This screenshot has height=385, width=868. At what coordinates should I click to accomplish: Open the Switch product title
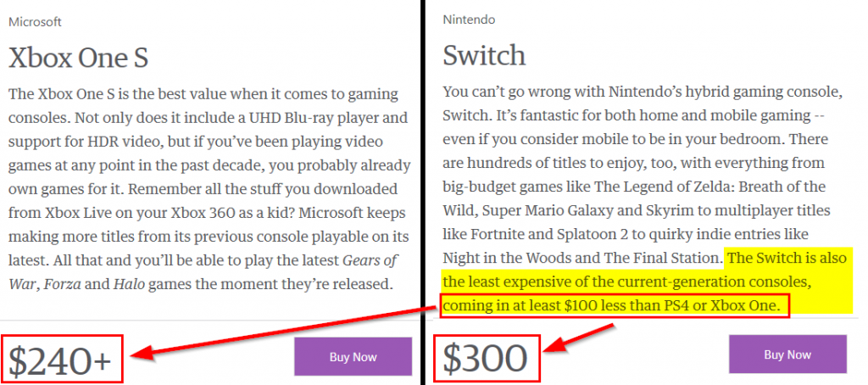[484, 56]
